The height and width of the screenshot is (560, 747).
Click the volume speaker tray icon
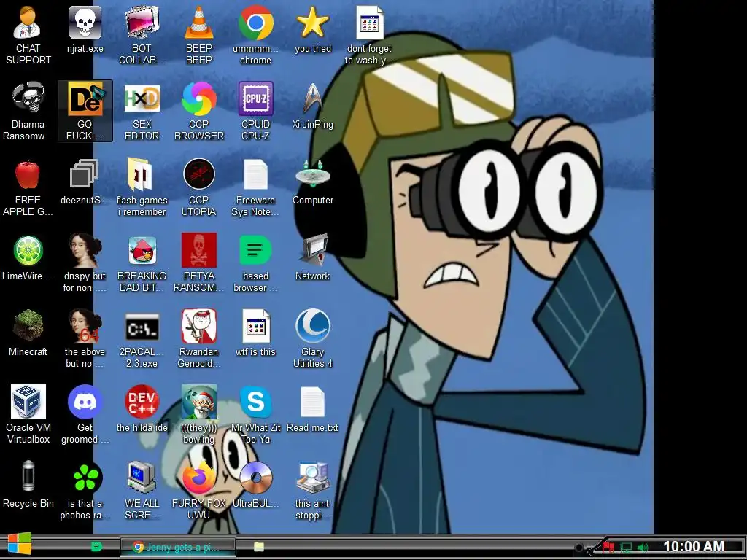pos(643,547)
